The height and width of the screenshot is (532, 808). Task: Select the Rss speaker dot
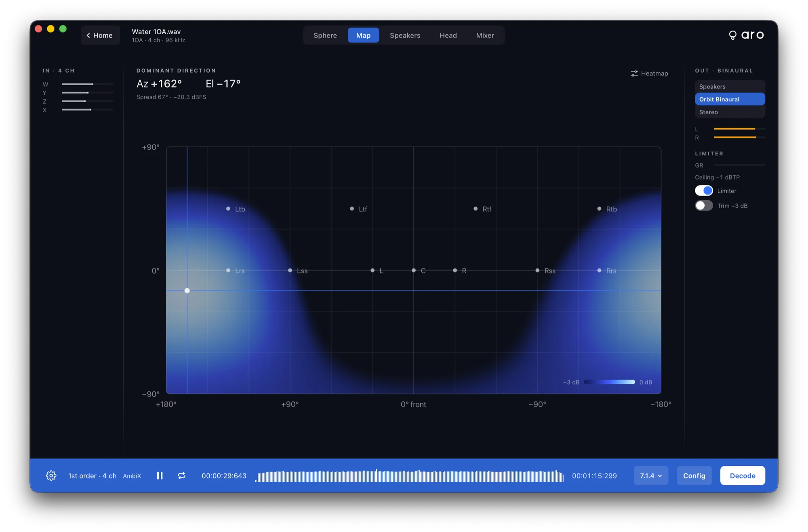click(537, 270)
